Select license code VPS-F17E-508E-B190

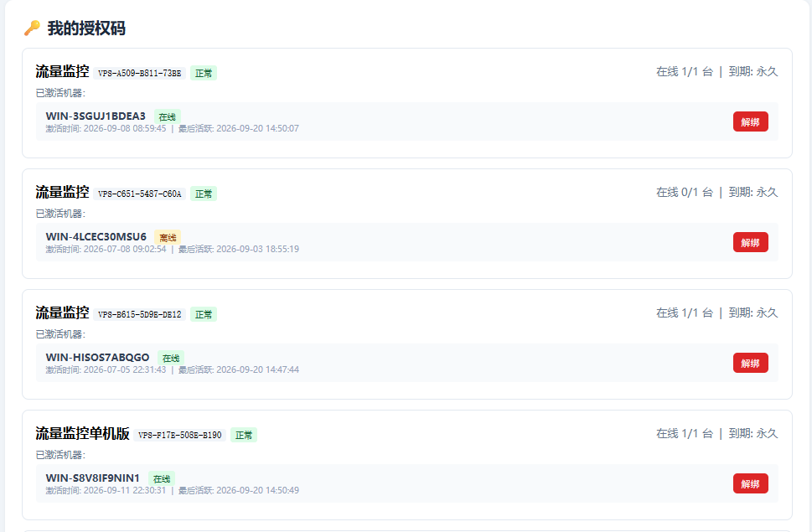tap(179, 435)
